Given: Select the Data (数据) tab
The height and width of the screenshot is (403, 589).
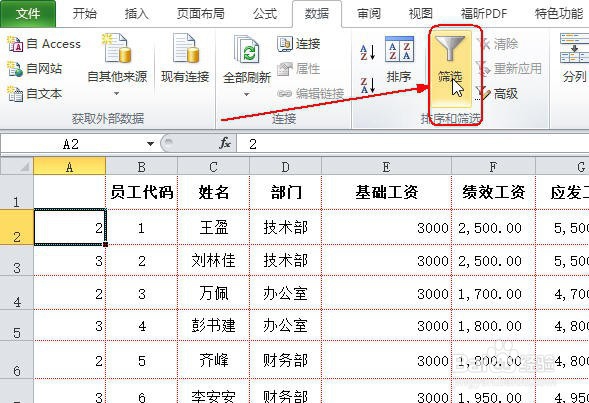Looking at the screenshot, I should (317, 14).
